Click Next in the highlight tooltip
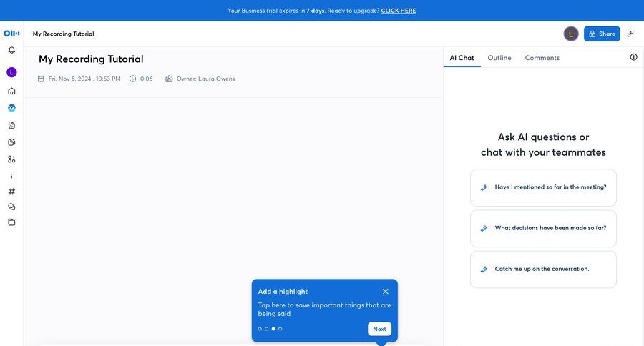Image resolution: width=644 pixels, height=346 pixels. point(379,329)
